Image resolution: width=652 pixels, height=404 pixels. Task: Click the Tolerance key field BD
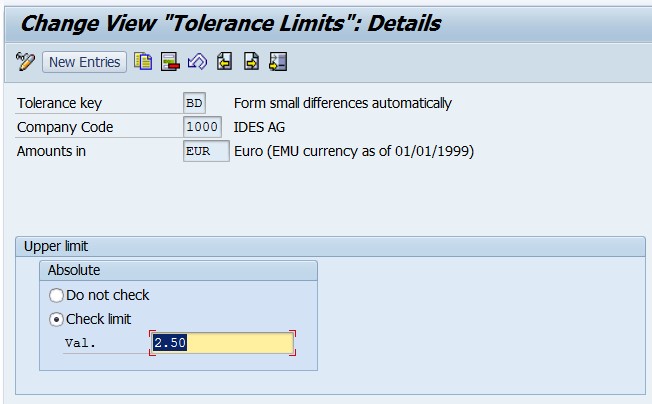point(194,103)
